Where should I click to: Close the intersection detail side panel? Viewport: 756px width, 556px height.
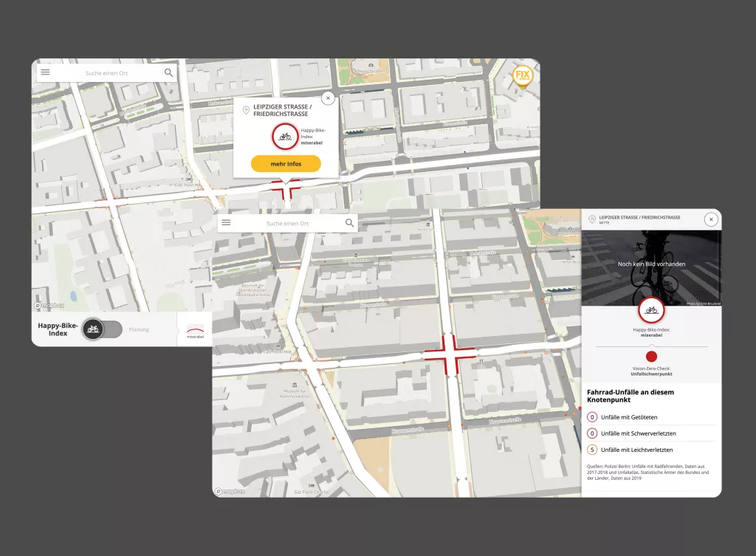[710, 219]
